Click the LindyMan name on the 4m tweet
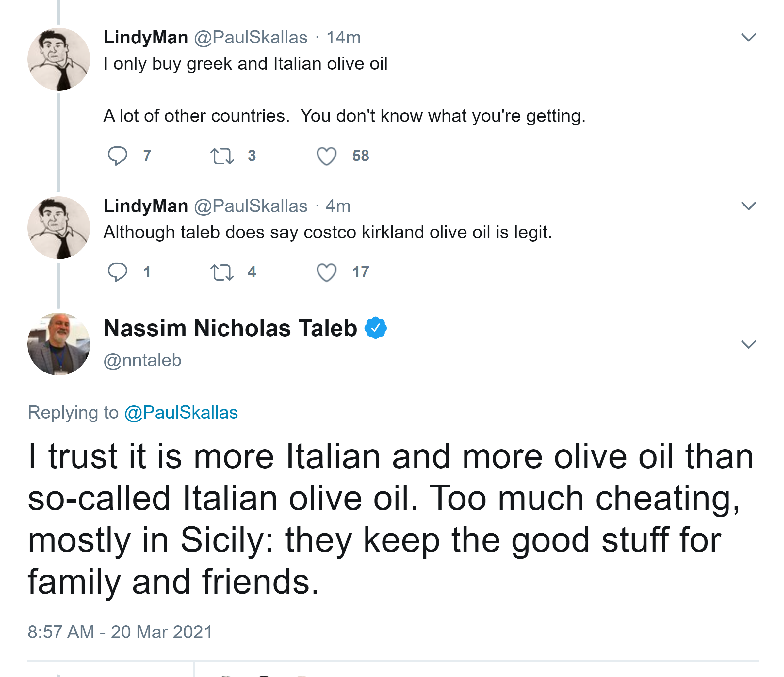 146,206
